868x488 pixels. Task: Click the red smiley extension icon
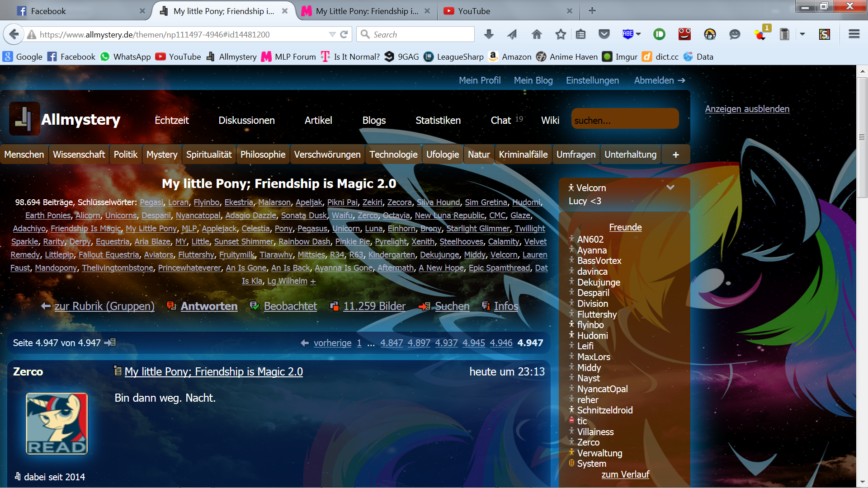(684, 34)
